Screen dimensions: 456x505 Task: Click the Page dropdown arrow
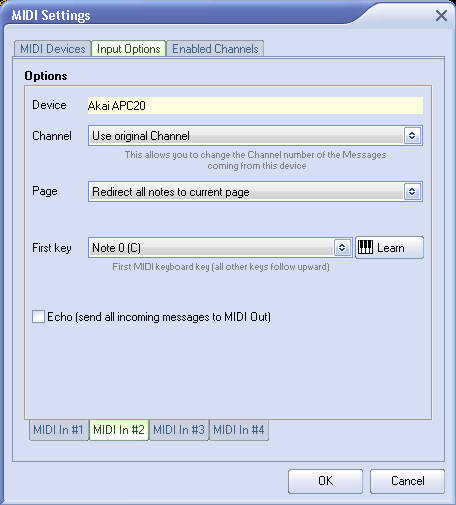(x=412, y=191)
